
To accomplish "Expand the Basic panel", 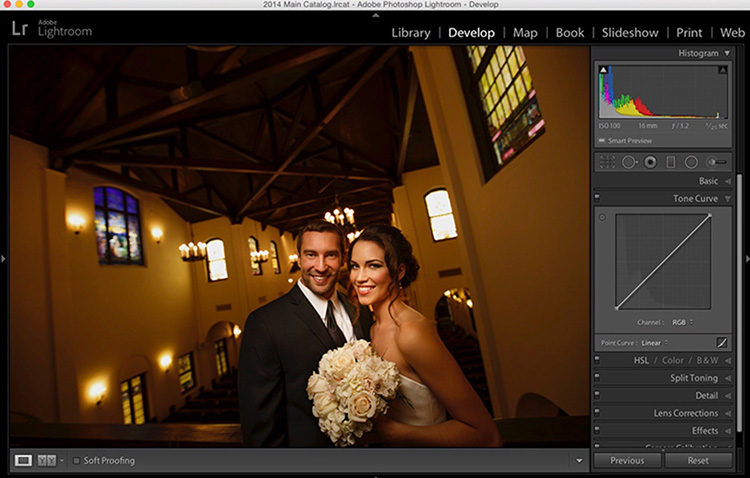I will (728, 181).
